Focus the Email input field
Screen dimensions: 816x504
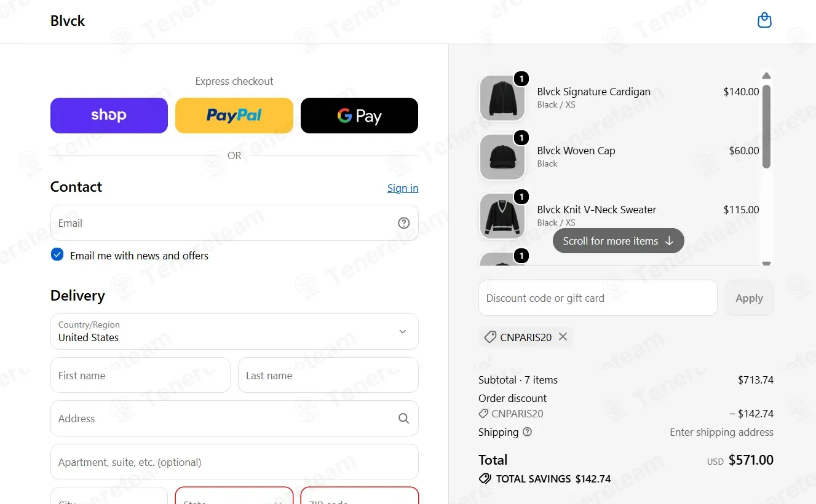tap(234, 223)
